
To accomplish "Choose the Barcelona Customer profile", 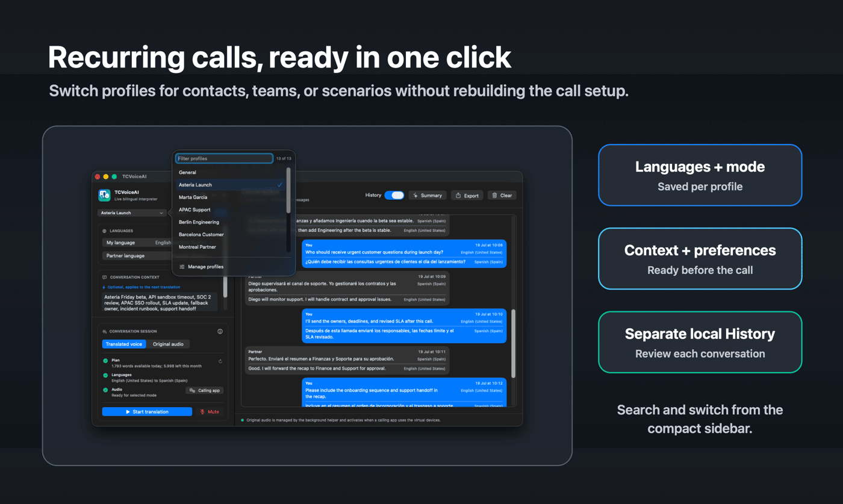I will [x=232, y=235].
